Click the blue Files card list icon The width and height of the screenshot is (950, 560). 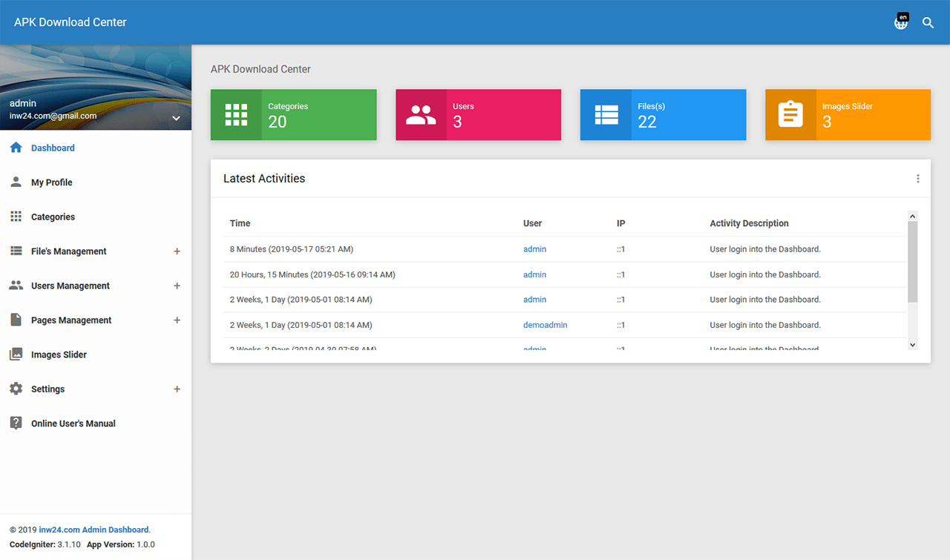point(606,115)
